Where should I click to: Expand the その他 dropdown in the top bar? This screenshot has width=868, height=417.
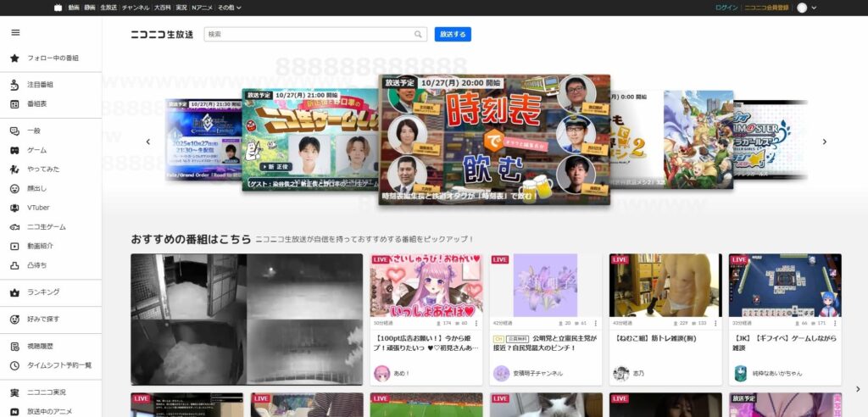[229, 8]
